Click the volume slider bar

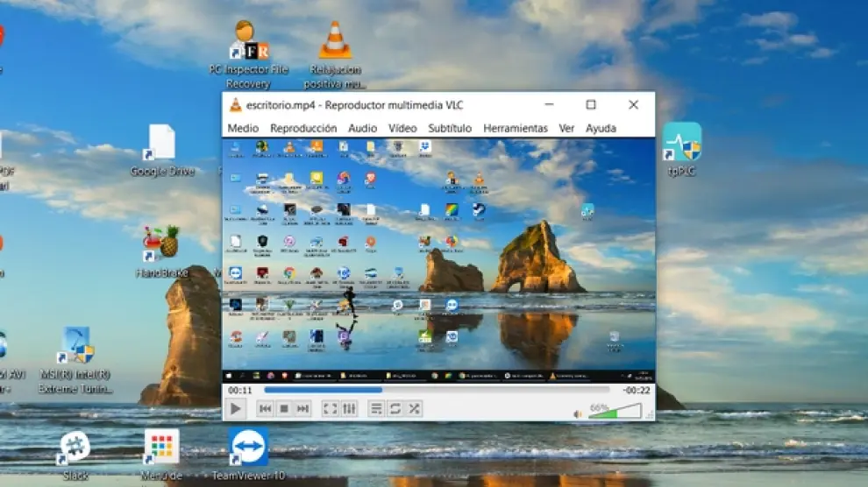615,412
